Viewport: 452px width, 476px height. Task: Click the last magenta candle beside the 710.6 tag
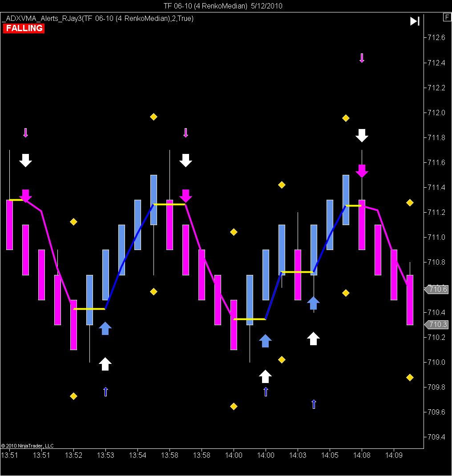(410, 300)
